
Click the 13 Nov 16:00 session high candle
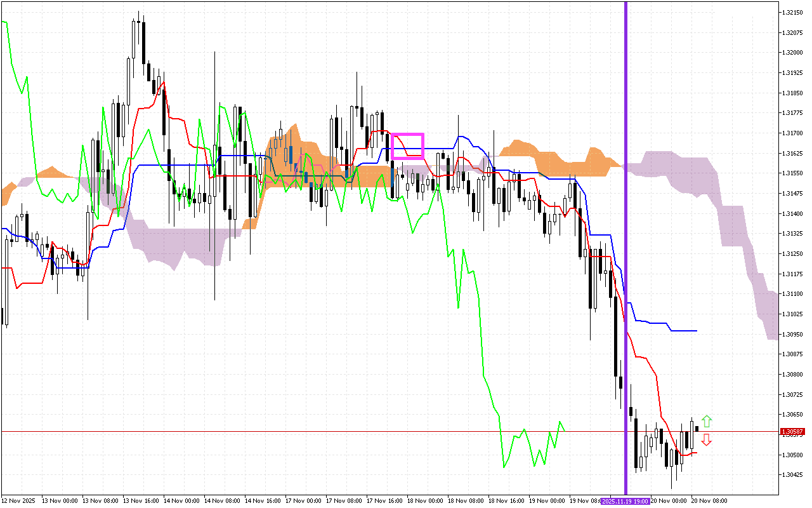pos(140,38)
